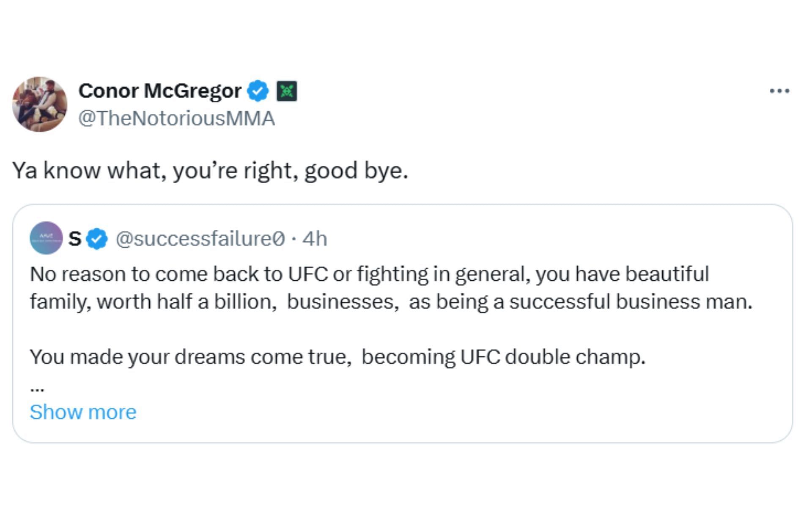This screenshot has height=508, width=812.
Task: Click the Conor McGregor display name
Action: click(160, 91)
